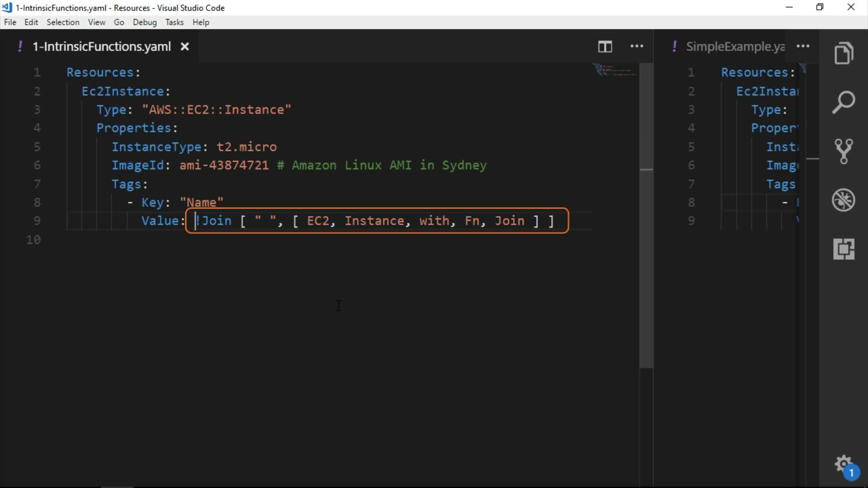Viewport: 868px width, 488px height.
Task: Open the Debug menu
Action: tap(145, 22)
